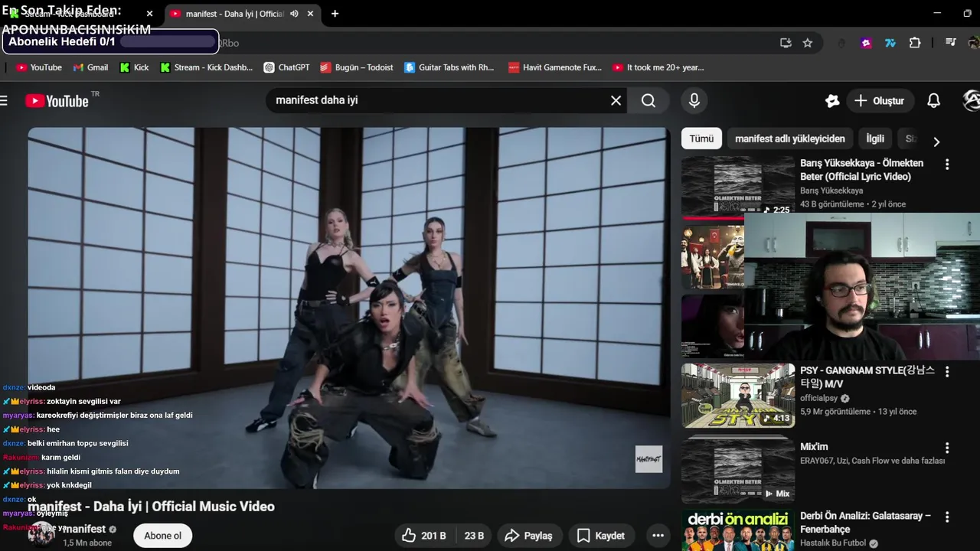Click 'manifest - Daha İyi' video title
This screenshot has width=980, height=551.
click(151, 507)
